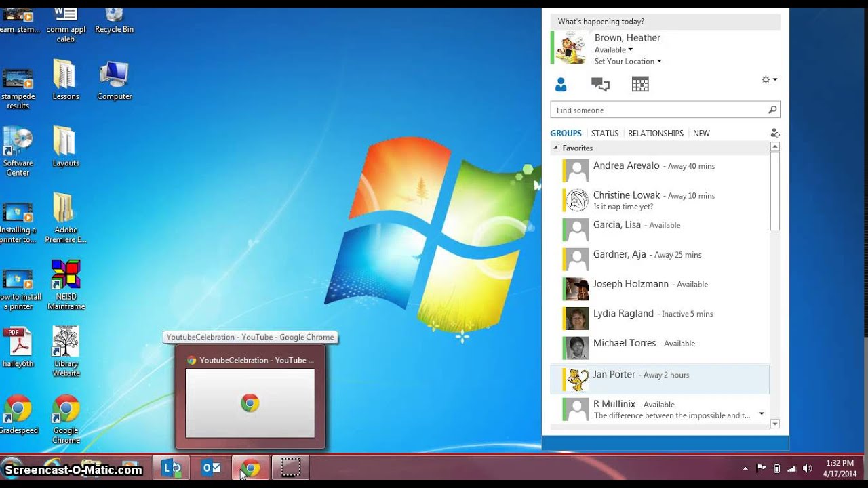Click the Add a Contact icon
The height and width of the screenshot is (488, 868).
click(775, 133)
